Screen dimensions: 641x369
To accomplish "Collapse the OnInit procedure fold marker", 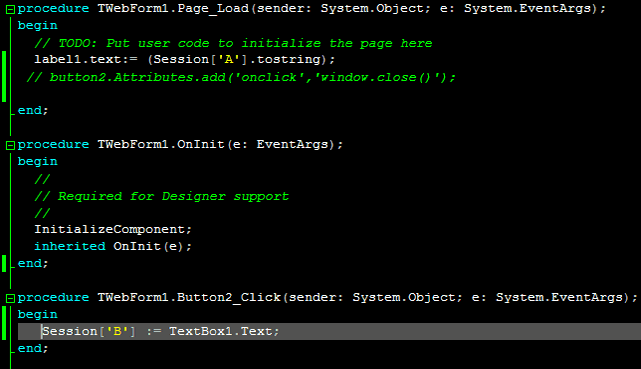I will coord(10,145).
